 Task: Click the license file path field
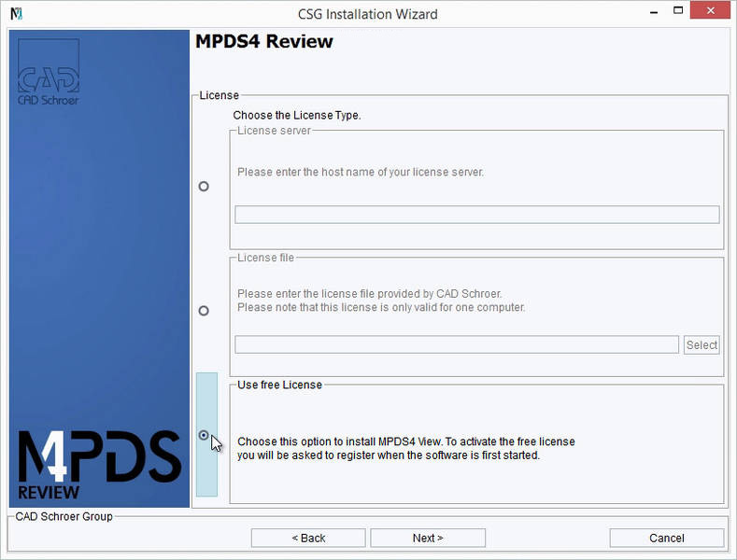click(457, 344)
